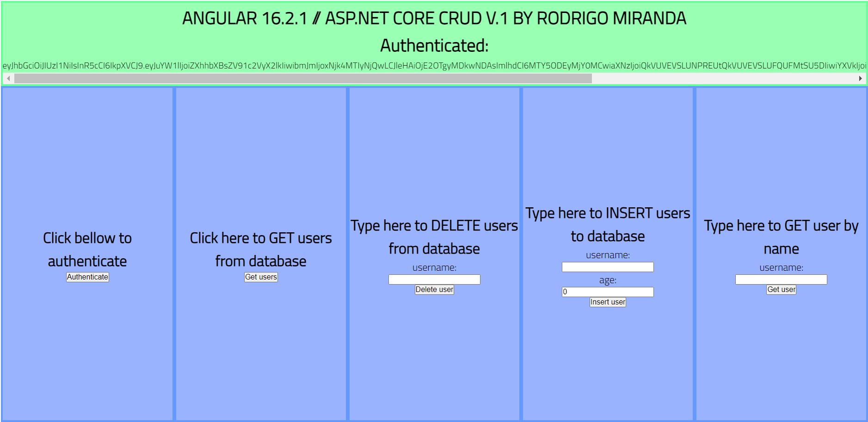Click 'Click bellow to authenticate' heading
This screenshot has height=422, width=868.
(x=87, y=249)
